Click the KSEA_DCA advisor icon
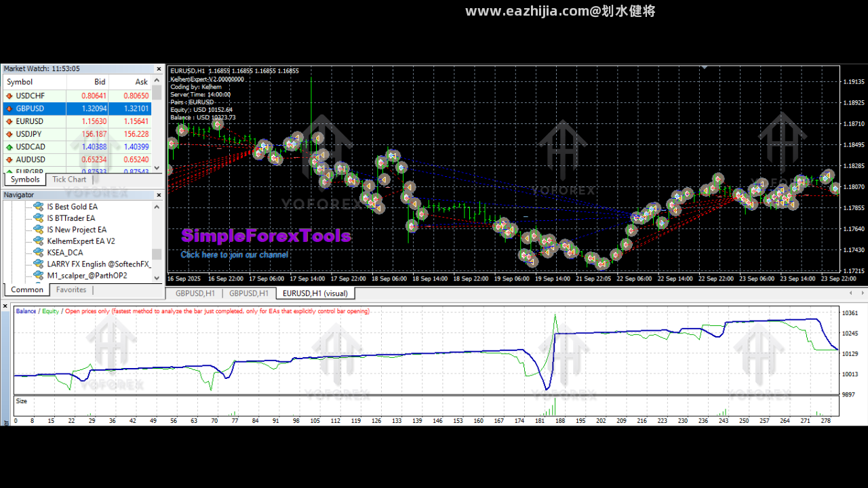The width and height of the screenshot is (868, 488). (x=39, y=253)
